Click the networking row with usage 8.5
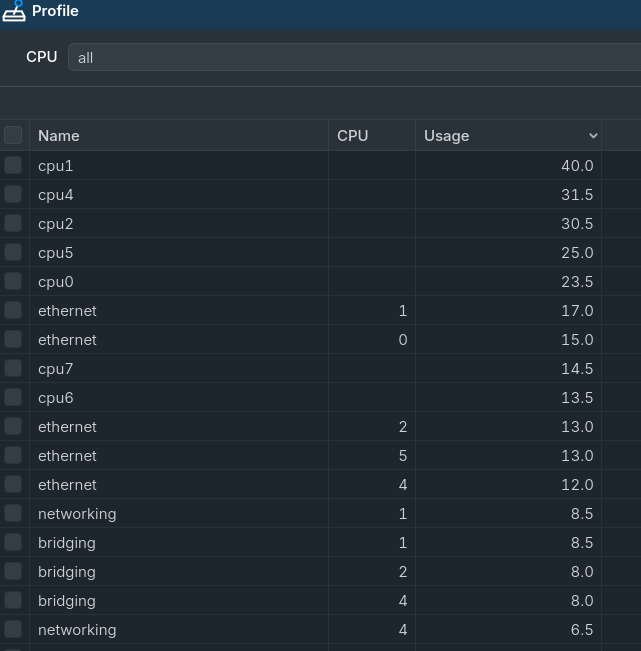The image size is (641, 651). (300, 514)
